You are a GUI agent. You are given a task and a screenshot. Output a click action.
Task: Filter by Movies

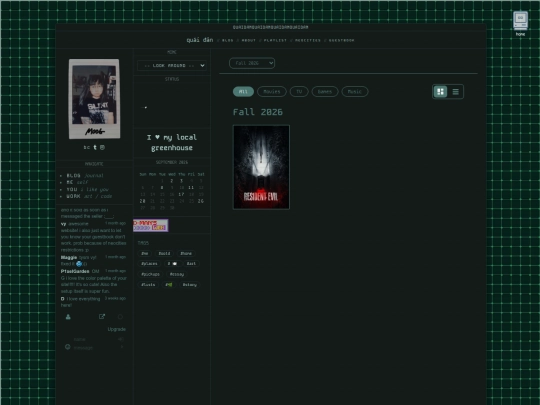tap(272, 92)
